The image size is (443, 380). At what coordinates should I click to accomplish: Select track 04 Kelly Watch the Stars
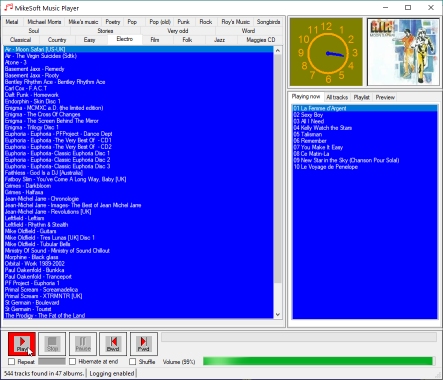[365, 128]
